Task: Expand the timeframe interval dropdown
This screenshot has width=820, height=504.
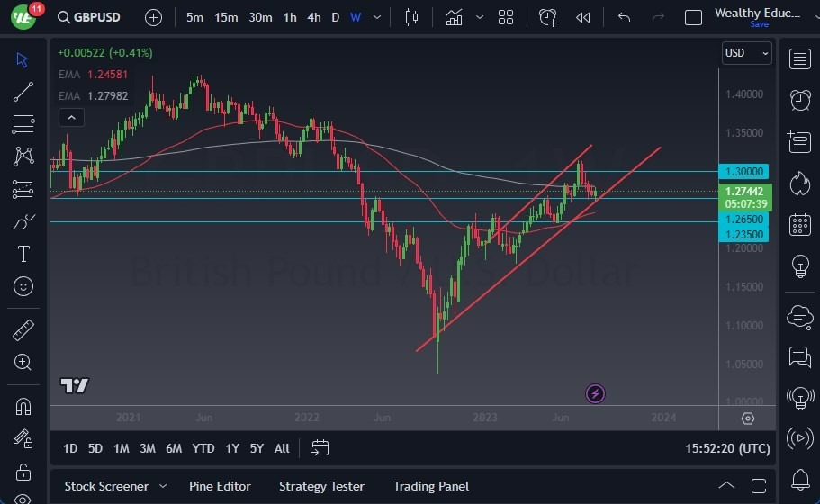Action: pos(377,17)
